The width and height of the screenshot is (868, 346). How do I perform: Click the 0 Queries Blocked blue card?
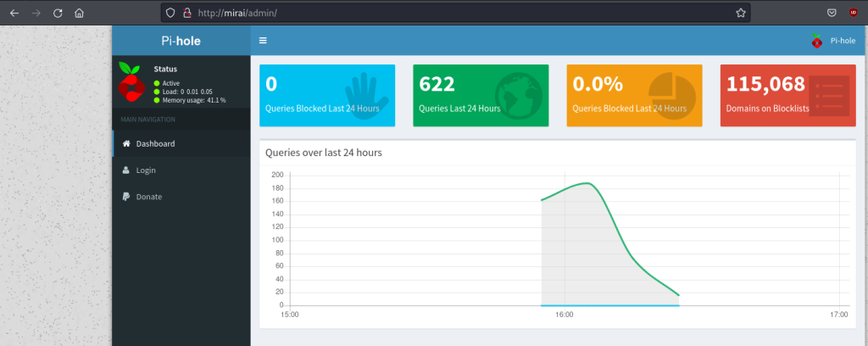coord(327,95)
